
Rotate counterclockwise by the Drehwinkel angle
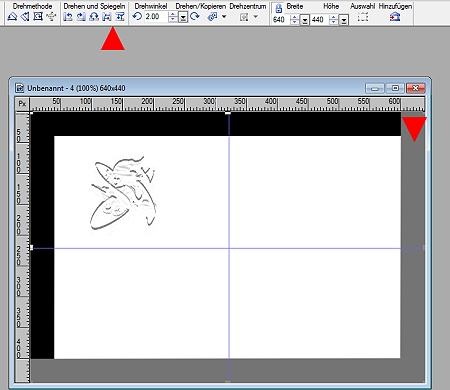[137, 16]
